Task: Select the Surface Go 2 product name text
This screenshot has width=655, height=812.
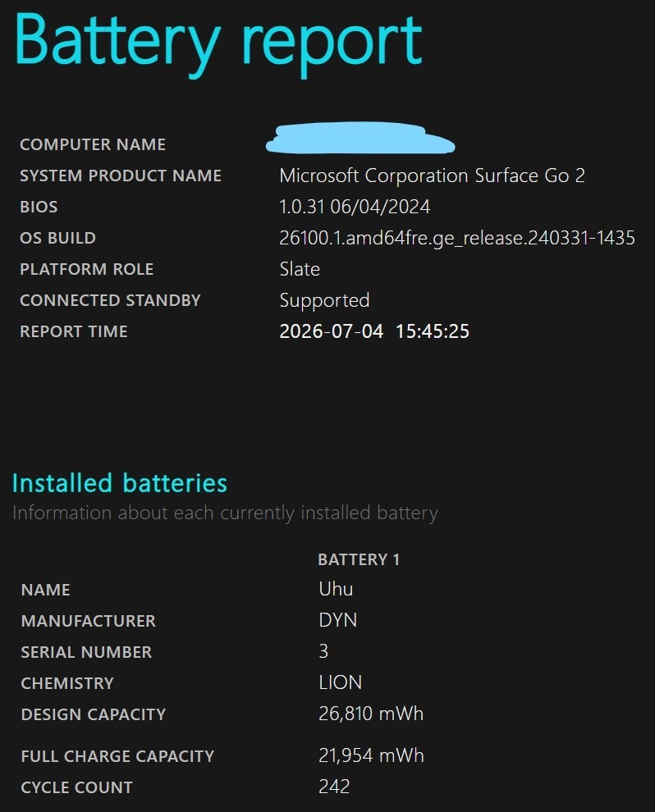Action: point(433,176)
